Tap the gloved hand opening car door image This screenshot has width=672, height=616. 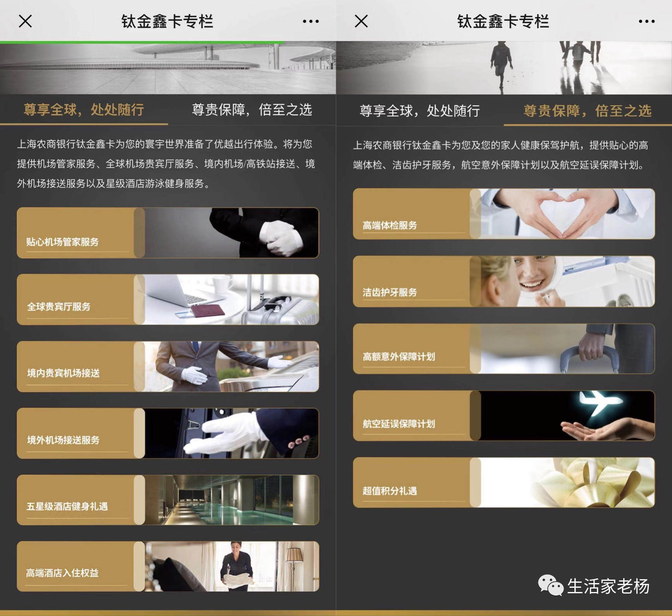(231, 433)
